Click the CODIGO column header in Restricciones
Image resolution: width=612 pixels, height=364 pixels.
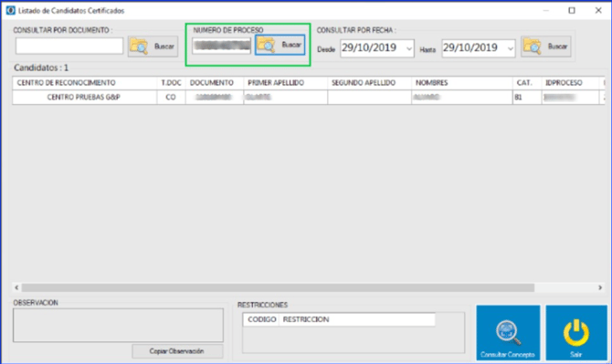(261, 319)
